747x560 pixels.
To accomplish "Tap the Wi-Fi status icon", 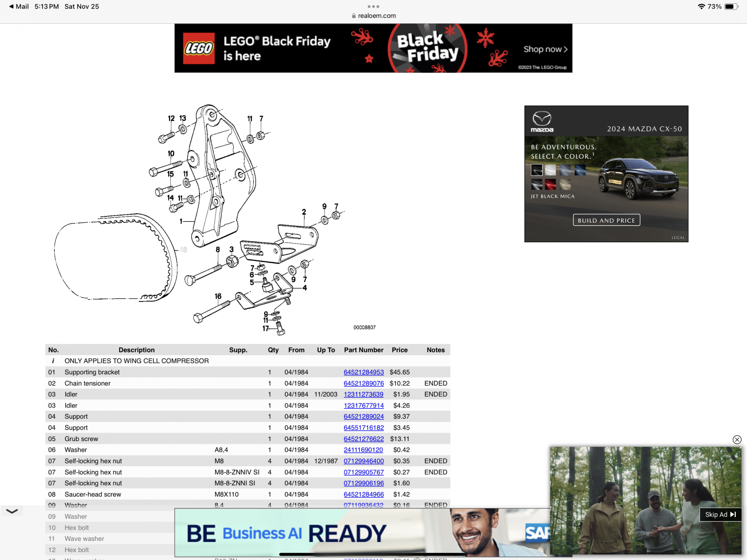I will point(701,7).
